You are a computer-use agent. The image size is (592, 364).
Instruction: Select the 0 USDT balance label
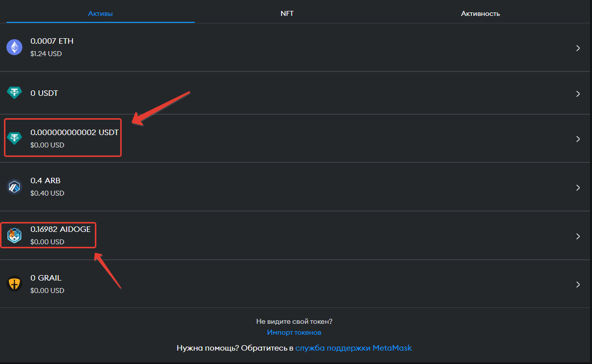pos(44,93)
